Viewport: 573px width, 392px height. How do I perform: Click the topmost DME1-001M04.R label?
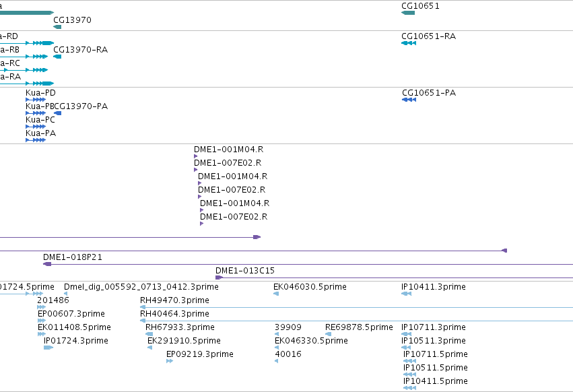228,150
